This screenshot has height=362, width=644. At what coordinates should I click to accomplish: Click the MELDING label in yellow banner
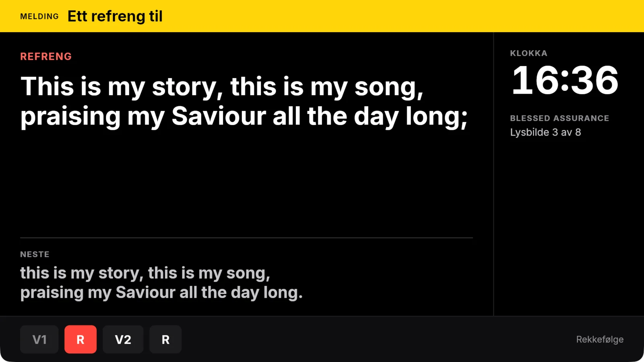(39, 16)
